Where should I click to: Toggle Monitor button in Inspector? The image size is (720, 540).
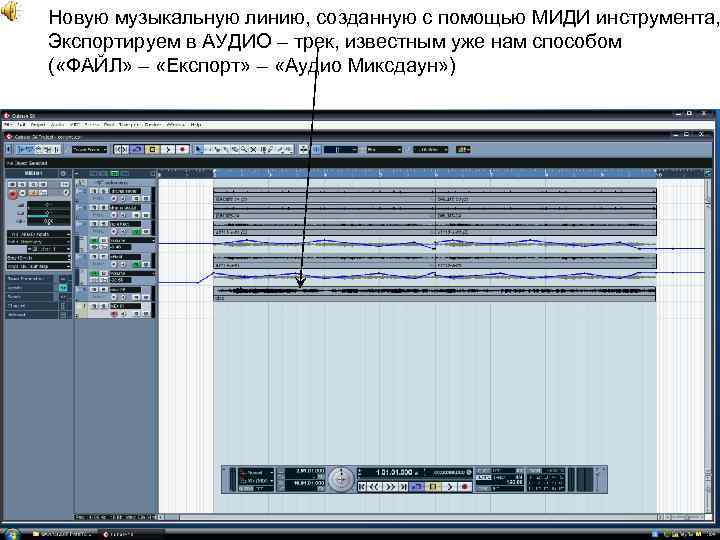tap(22, 193)
